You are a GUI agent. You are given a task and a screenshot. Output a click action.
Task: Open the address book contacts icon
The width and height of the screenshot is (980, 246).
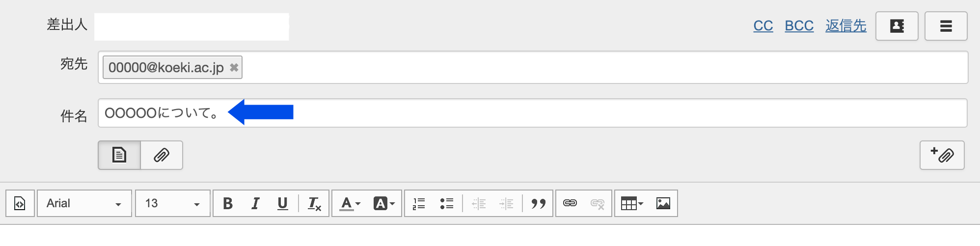click(x=897, y=26)
